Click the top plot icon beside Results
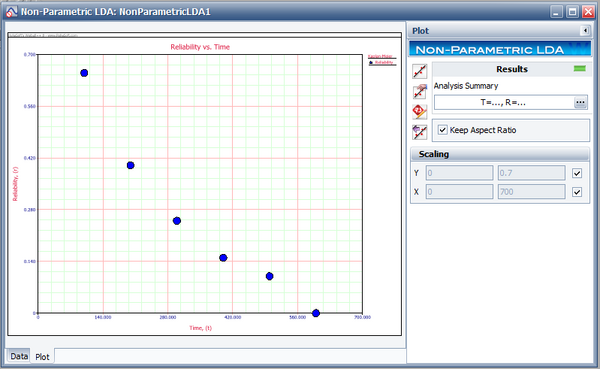 click(x=419, y=71)
